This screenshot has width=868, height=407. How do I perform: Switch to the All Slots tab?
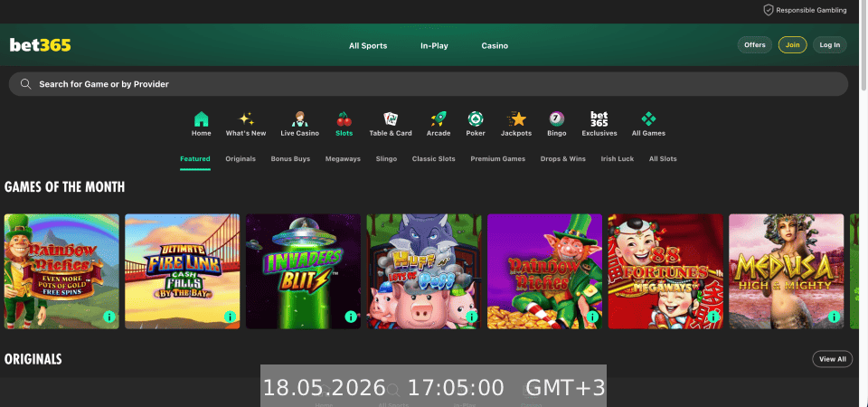tap(663, 159)
